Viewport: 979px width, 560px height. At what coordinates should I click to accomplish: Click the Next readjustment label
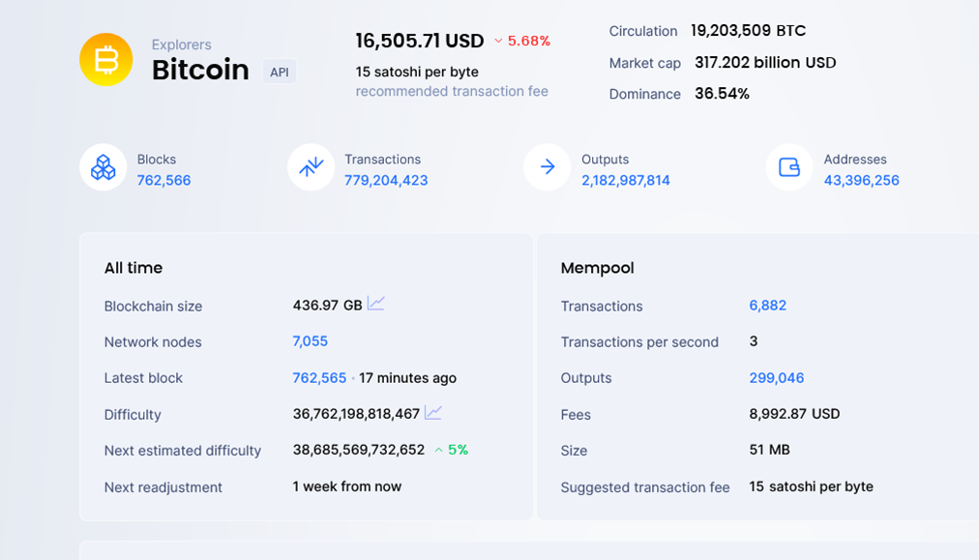click(163, 487)
